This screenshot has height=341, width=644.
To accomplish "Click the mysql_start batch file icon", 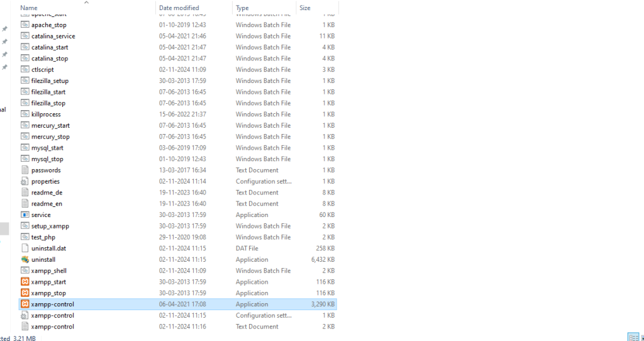I will tap(25, 148).
